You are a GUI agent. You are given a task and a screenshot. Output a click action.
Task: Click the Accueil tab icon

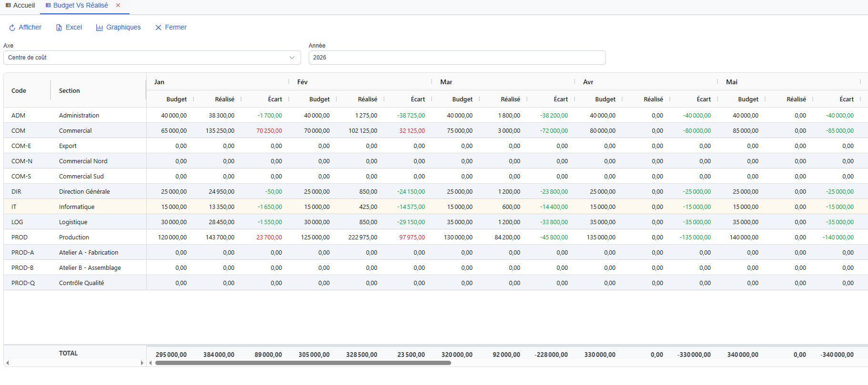pyautogui.click(x=8, y=5)
